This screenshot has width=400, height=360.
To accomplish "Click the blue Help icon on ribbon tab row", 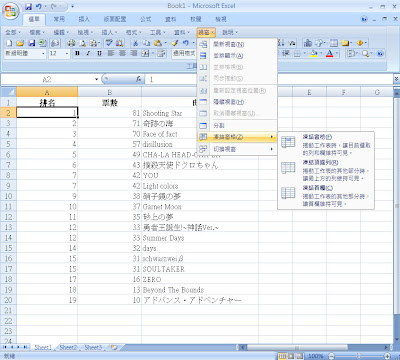I will 364,19.
